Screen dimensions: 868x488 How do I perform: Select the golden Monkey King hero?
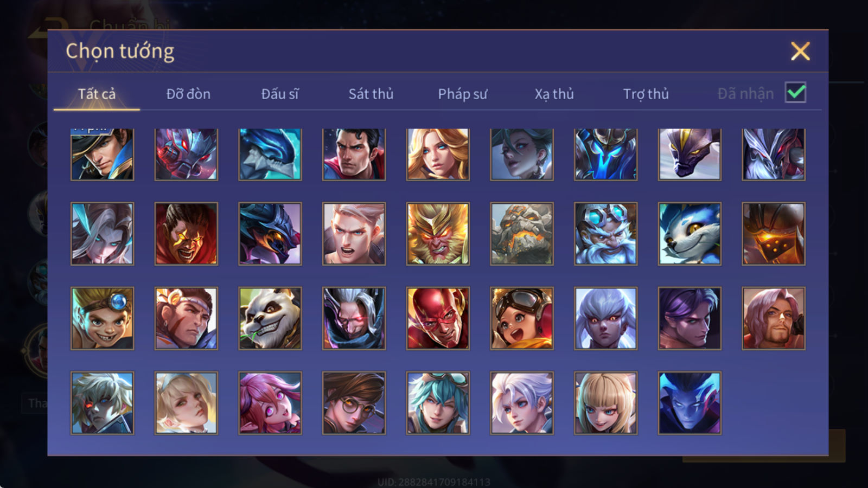point(438,234)
